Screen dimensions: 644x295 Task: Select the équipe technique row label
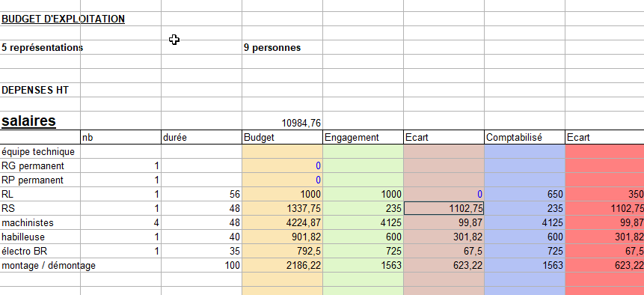(x=40, y=151)
